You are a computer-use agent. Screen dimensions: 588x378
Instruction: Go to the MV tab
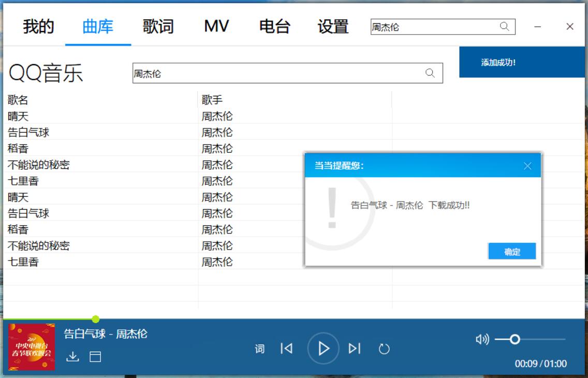pyautogui.click(x=216, y=26)
